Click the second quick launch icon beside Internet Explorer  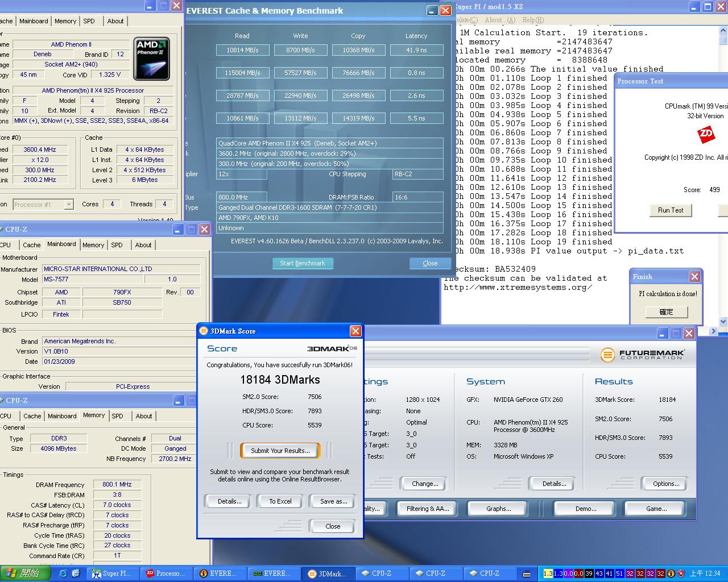[x=76, y=573]
